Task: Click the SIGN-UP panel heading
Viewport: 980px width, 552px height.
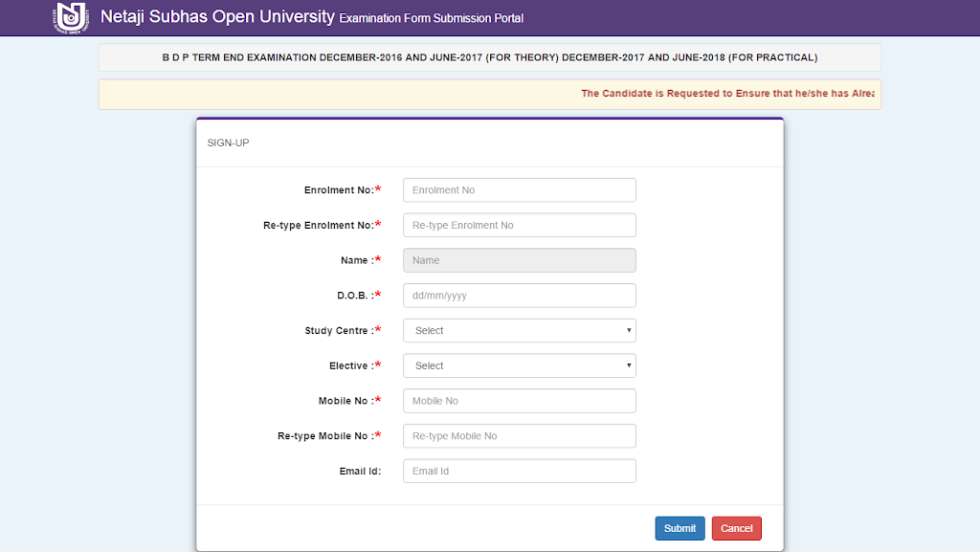Action: point(228,143)
